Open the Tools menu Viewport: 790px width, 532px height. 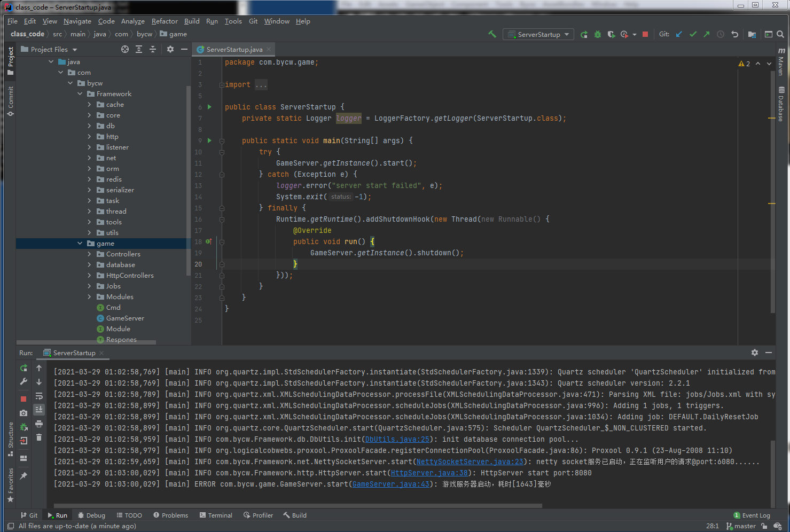point(233,21)
